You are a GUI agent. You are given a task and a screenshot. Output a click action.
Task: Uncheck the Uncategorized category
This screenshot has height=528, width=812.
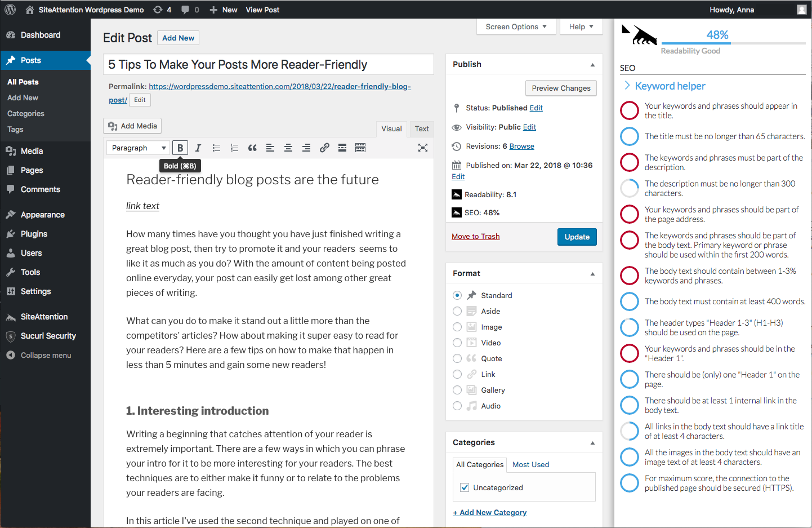pos(465,487)
